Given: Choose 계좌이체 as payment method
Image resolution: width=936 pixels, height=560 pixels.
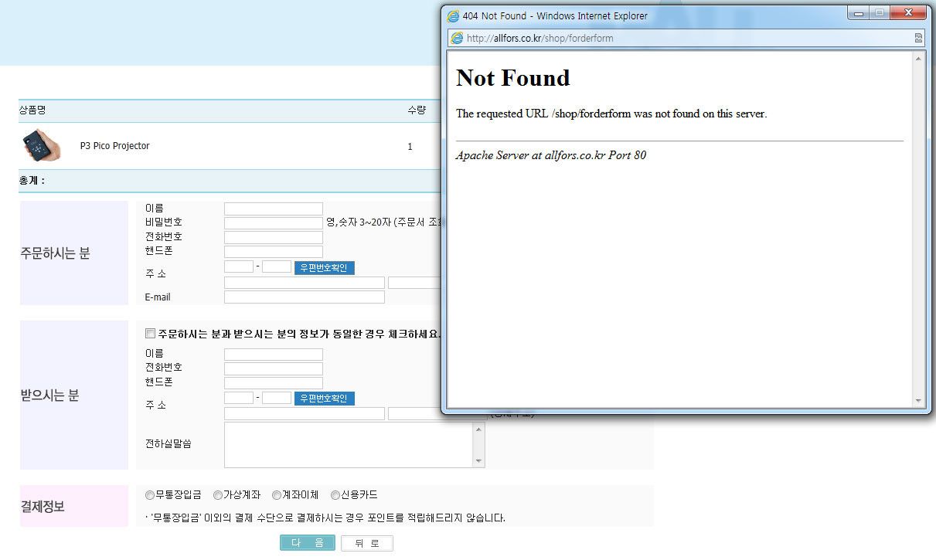Looking at the screenshot, I should point(277,495).
